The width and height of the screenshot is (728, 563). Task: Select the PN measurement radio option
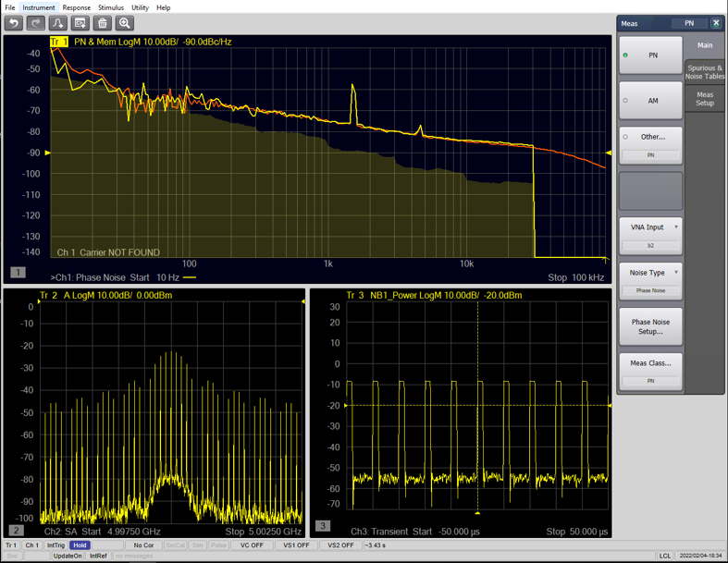tap(651, 55)
